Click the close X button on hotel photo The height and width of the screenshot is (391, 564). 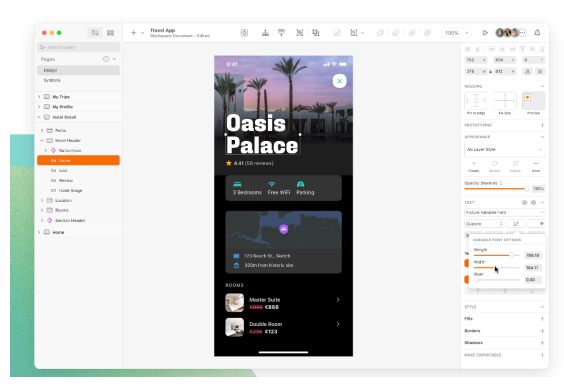tap(340, 81)
